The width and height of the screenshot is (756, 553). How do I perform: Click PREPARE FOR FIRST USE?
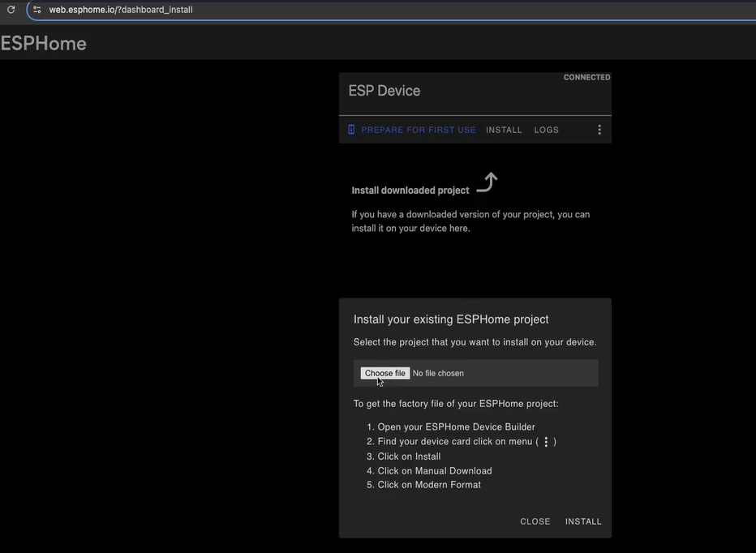pos(418,131)
